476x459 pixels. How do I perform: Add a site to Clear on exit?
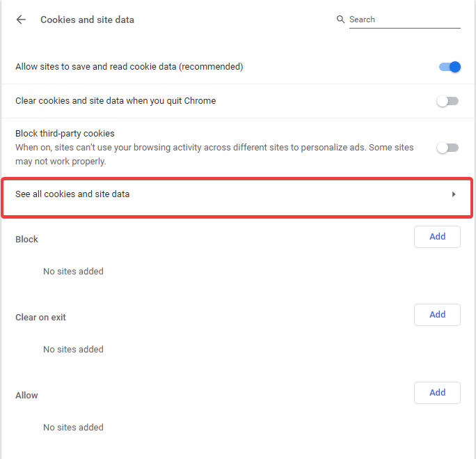437,315
